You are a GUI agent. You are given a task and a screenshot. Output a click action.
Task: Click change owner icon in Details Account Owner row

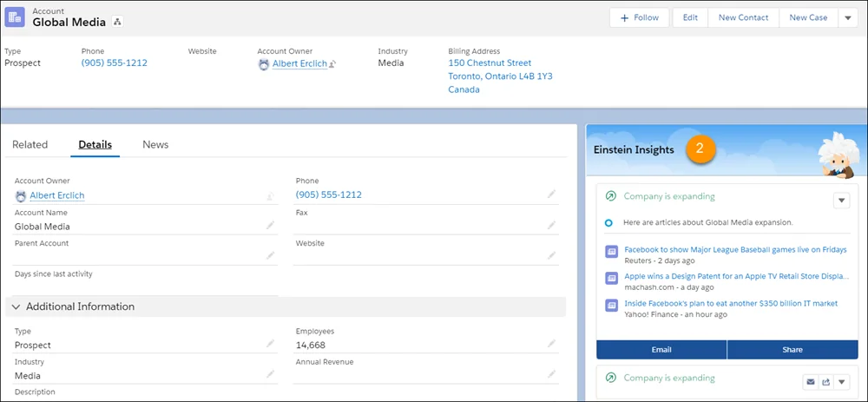pyautogui.click(x=271, y=195)
